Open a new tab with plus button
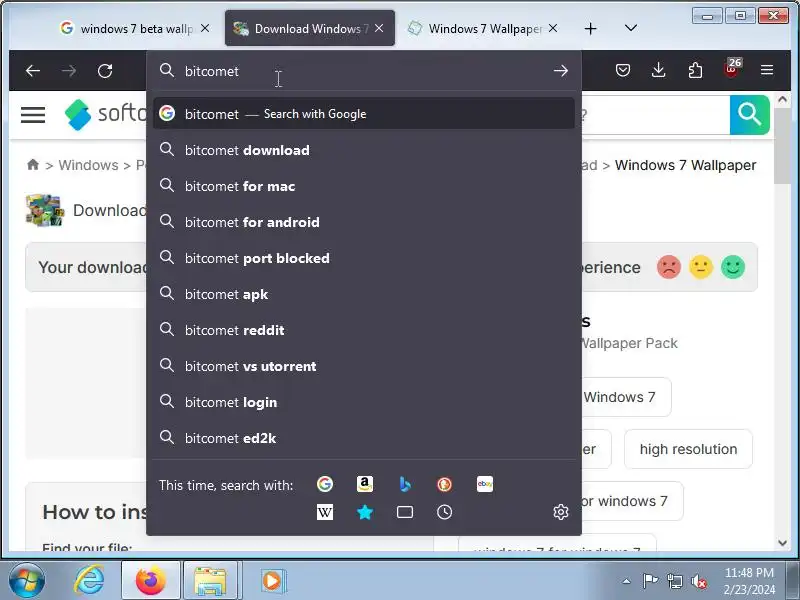The width and height of the screenshot is (800, 600). pyautogui.click(x=590, y=29)
